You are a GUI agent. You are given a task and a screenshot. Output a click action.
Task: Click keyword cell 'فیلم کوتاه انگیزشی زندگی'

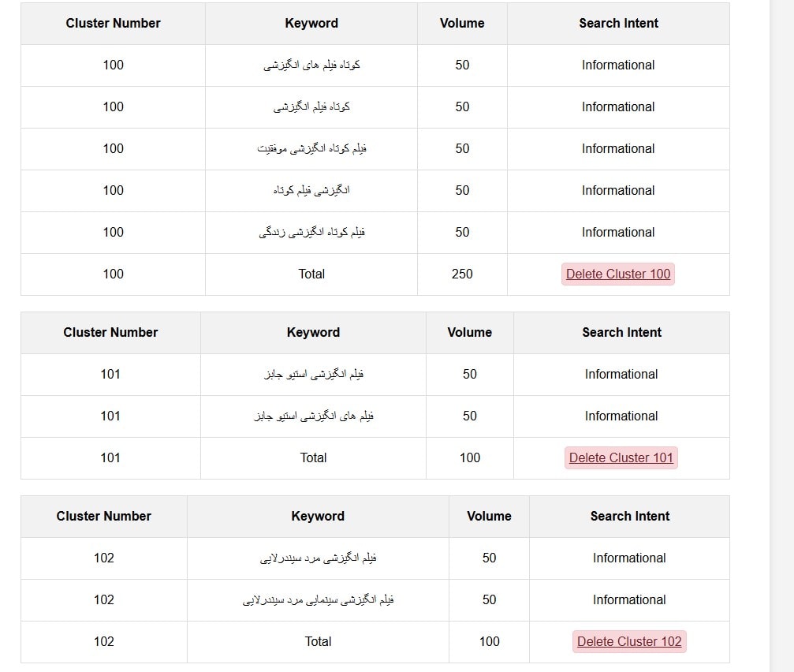(311, 233)
